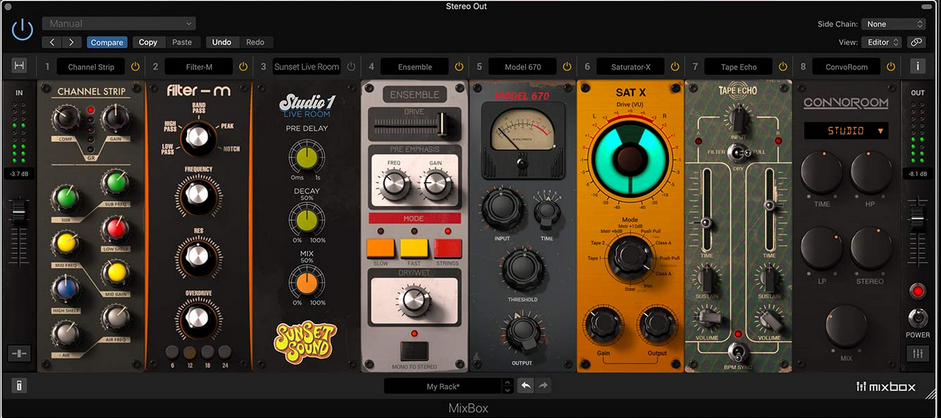
Task: Click the IN level fader
Action: point(19,213)
